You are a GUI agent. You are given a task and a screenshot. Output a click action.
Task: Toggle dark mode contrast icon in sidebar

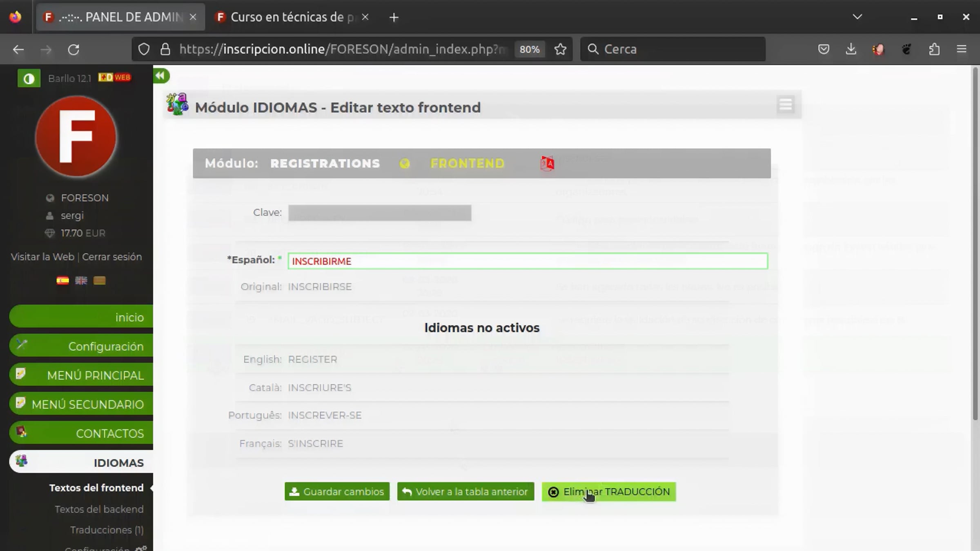tap(29, 78)
